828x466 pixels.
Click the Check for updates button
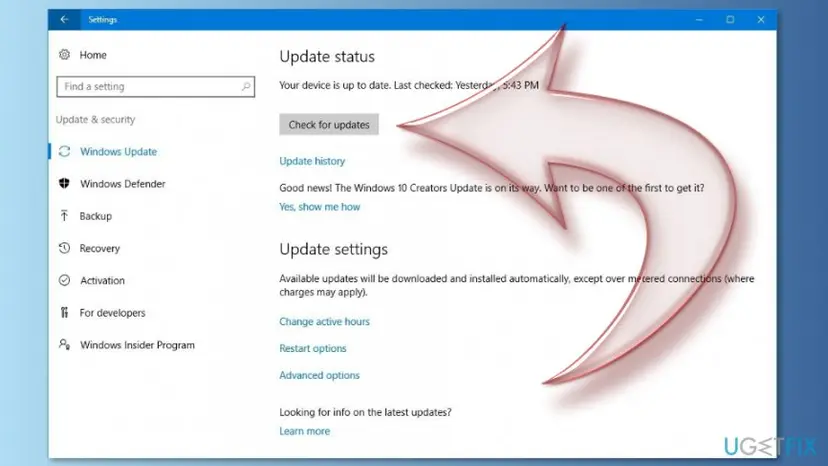329,125
